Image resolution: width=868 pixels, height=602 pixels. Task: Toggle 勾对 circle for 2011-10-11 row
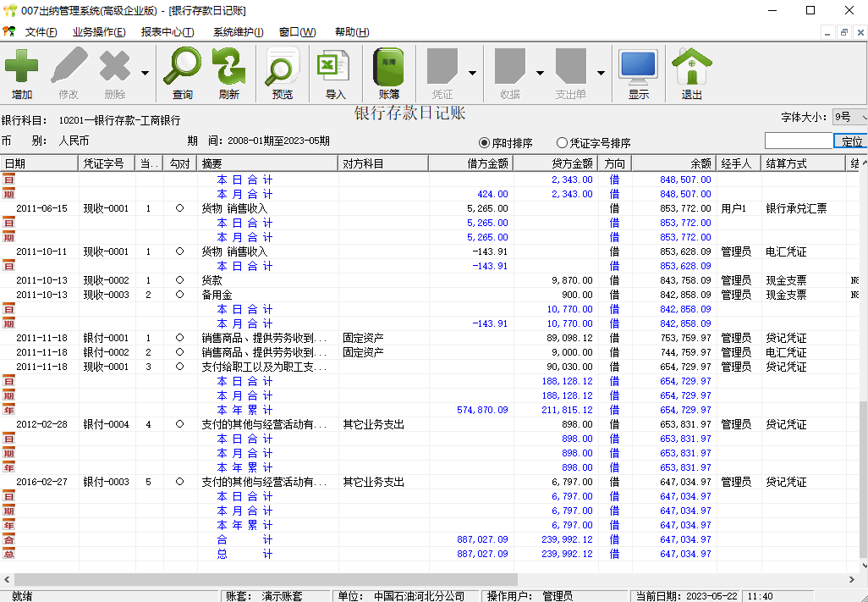pyautogui.click(x=179, y=251)
